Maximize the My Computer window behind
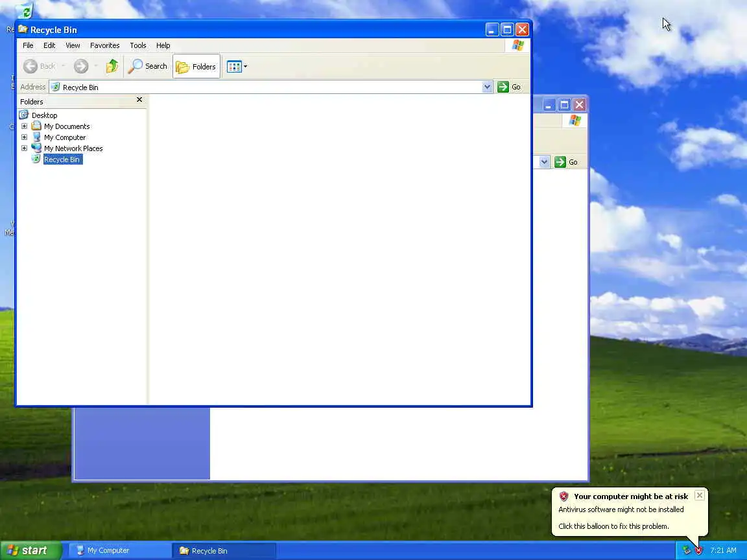The width and height of the screenshot is (747, 560). pos(564,105)
